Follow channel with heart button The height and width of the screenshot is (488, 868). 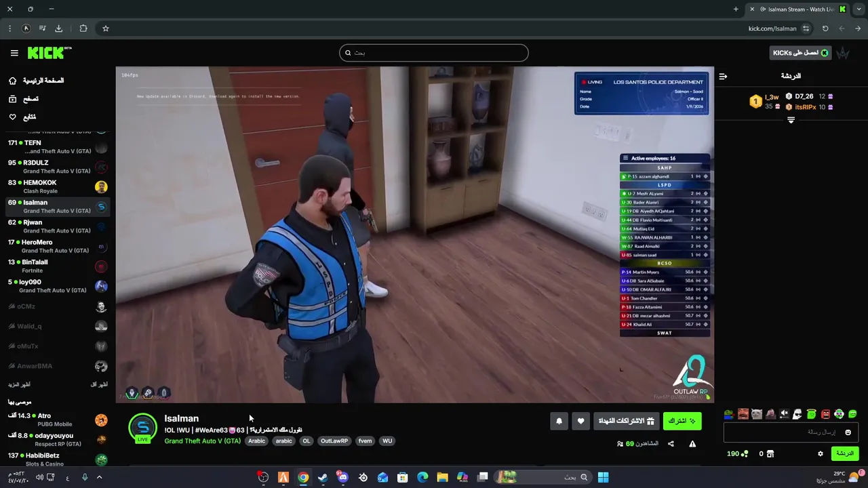pos(580,421)
